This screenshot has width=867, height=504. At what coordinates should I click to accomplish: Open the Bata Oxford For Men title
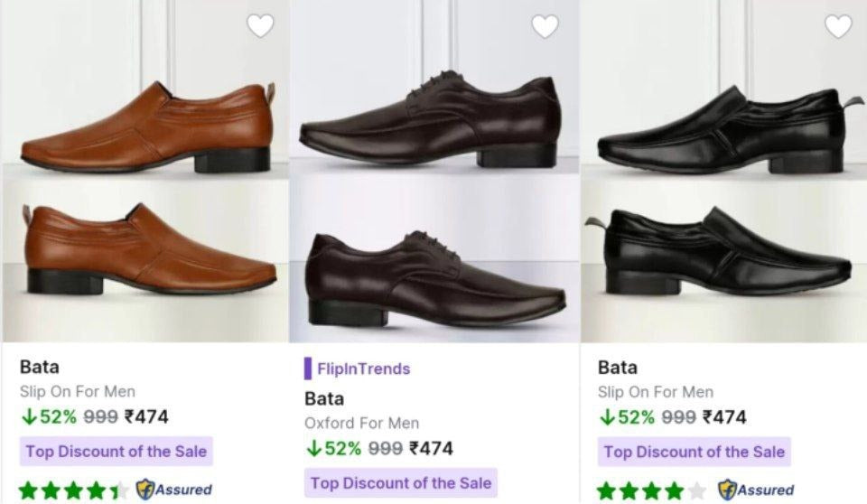(x=324, y=398)
